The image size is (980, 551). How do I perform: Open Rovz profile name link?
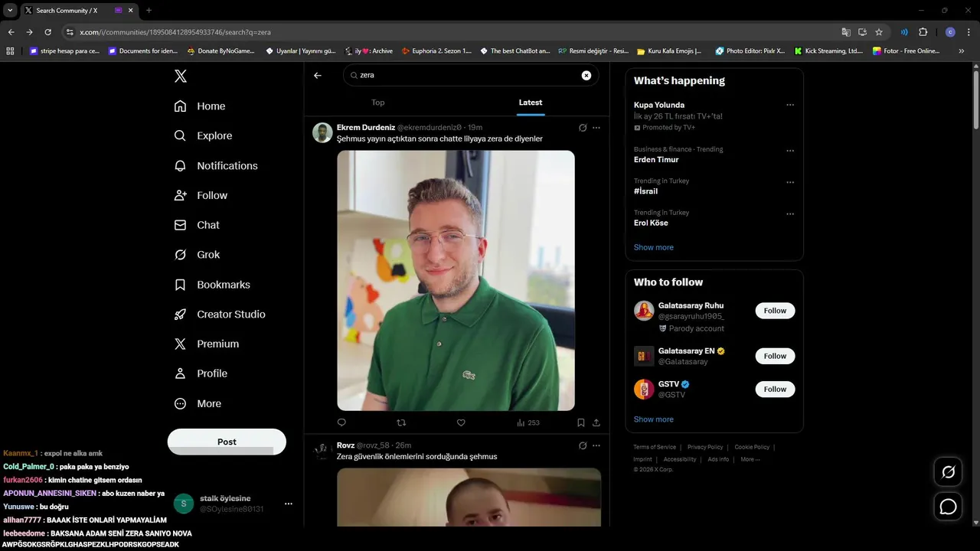click(345, 445)
